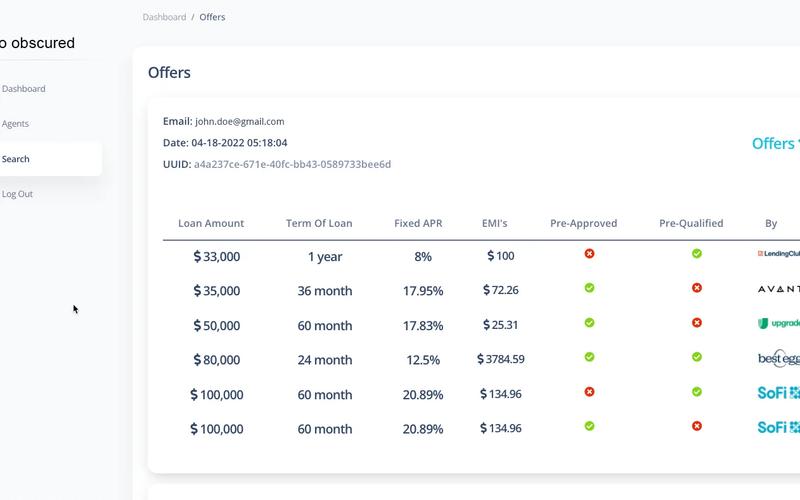This screenshot has height=500, width=800.
Task: Click the Offers breadcrumb
Action: coord(212,17)
